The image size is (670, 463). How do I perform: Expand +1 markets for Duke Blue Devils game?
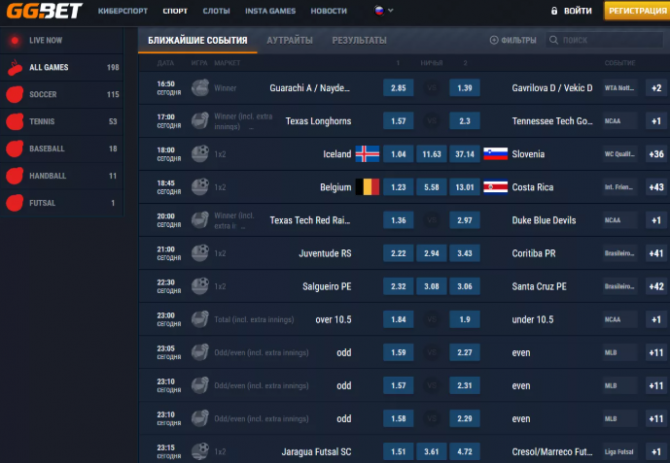[656, 220]
